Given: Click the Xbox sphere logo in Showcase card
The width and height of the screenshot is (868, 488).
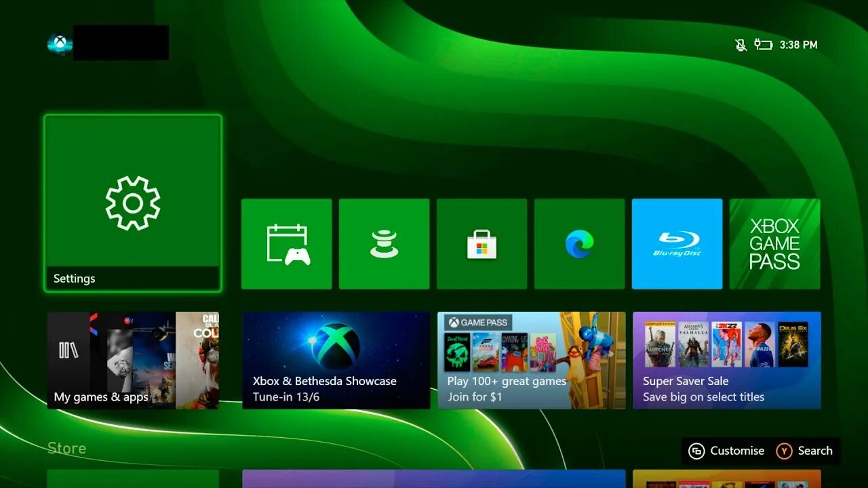Looking at the screenshot, I should tap(335, 346).
